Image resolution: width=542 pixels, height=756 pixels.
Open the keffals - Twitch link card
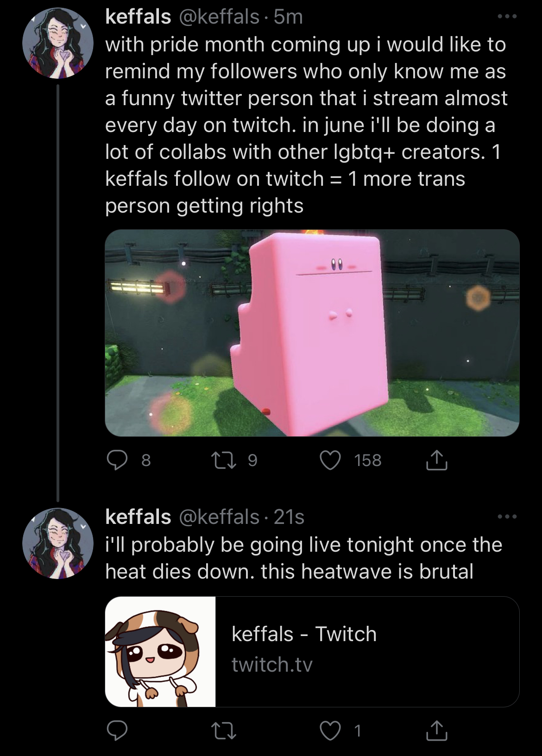pos(312,651)
